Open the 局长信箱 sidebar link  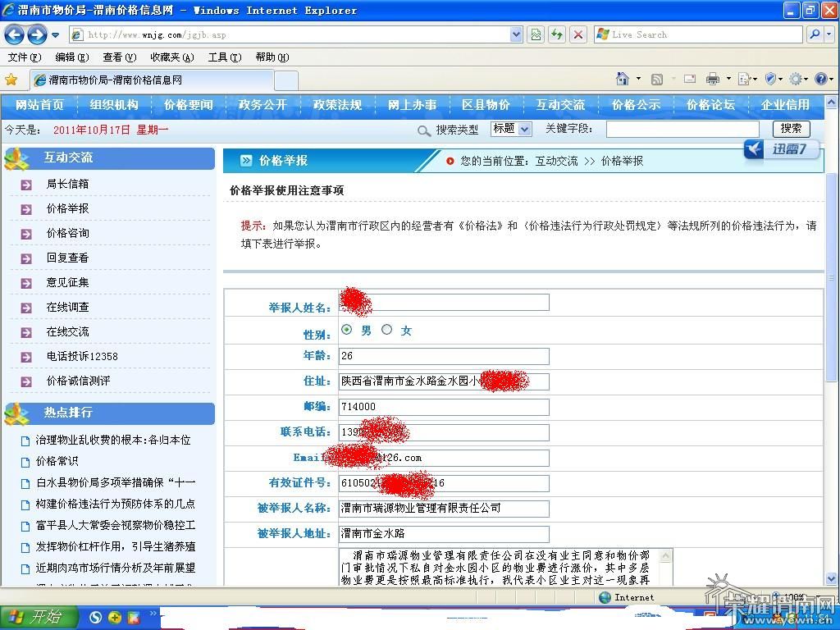pos(67,184)
